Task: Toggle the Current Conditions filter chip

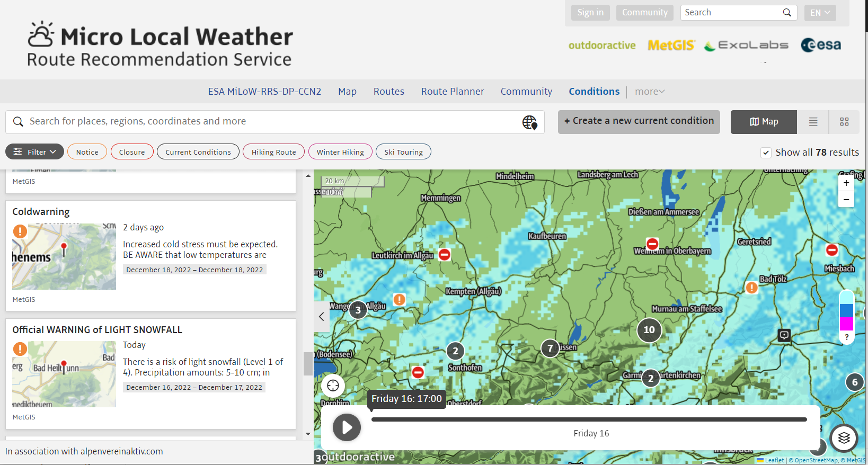Action: point(198,152)
